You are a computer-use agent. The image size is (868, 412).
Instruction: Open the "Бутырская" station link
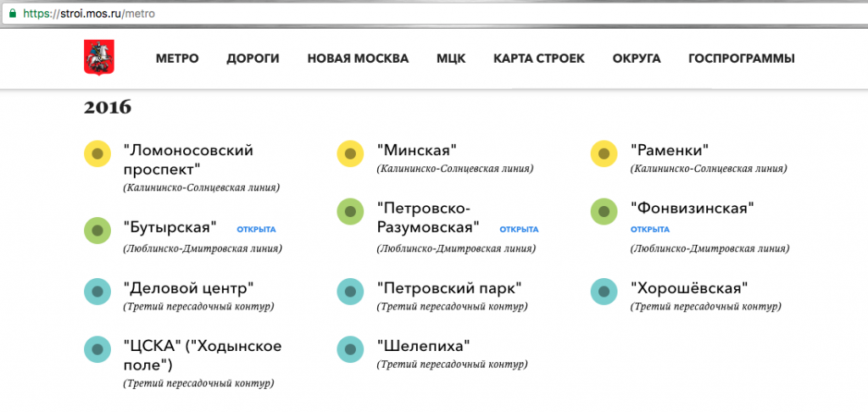coord(170,227)
